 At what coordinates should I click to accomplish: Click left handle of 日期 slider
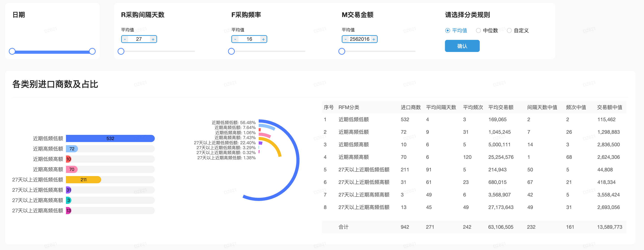(x=12, y=51)
